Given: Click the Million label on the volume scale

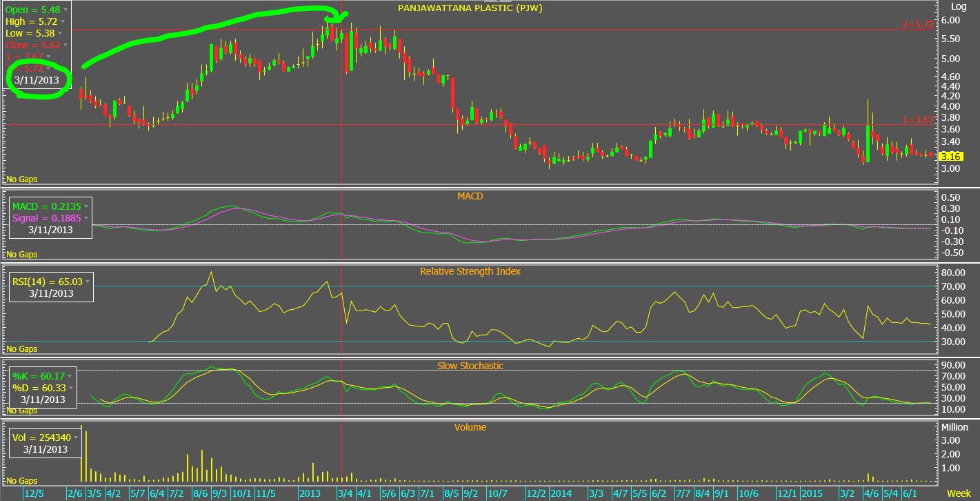Looking at the screenshot, I should point(954,427).
